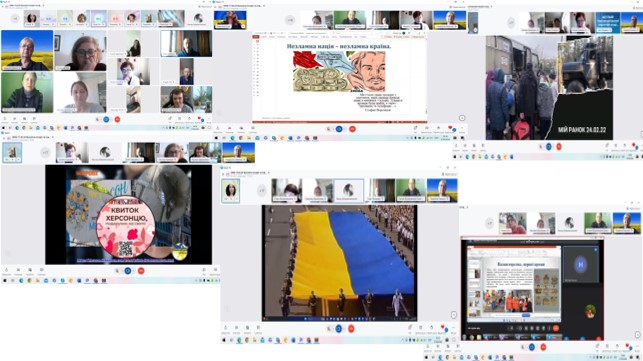Click the blue text tile above the МІЙ РАНОК video
643x361 pixels.
(608, 23)
